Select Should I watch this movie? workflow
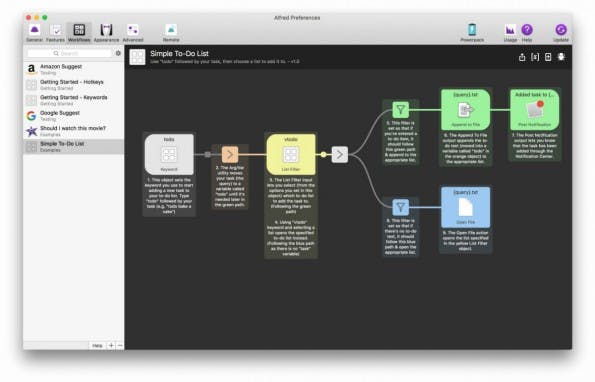This screenshot has height=382, width=595. (x=74, y=131)
